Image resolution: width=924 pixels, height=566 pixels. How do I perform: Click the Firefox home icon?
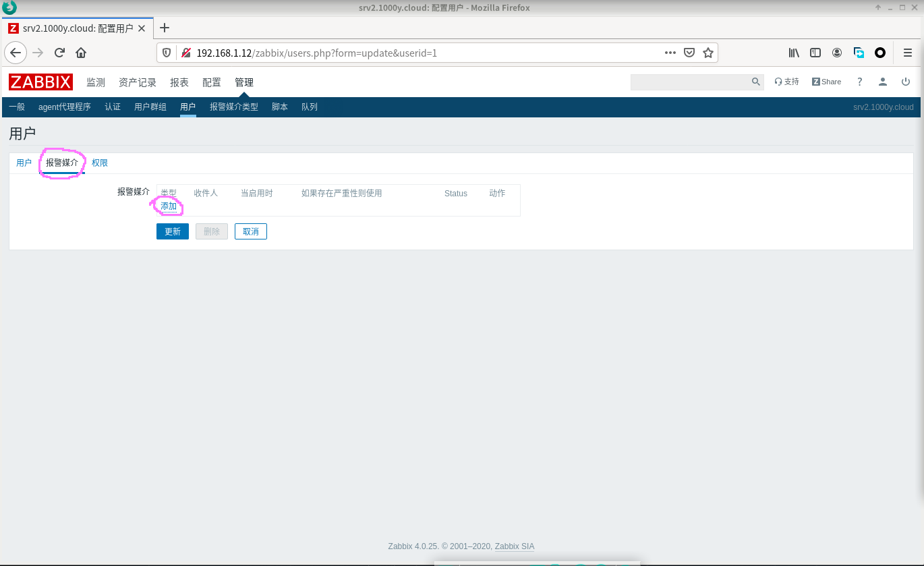pyautogui.click(x=81, y=53)
